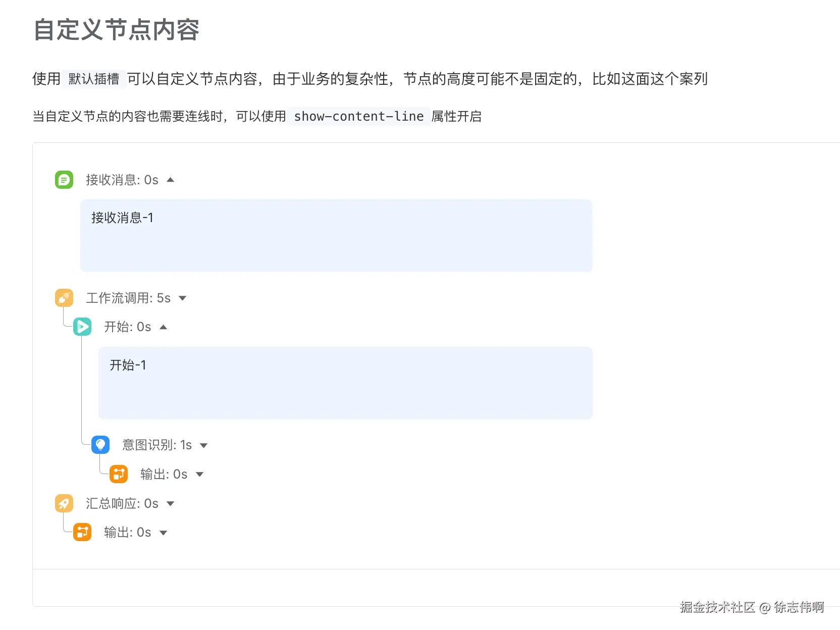Viewport: 840px width, 630px height.
Task: Click the orange 工作流调用 workflow icon
Action: pos(64,298)
